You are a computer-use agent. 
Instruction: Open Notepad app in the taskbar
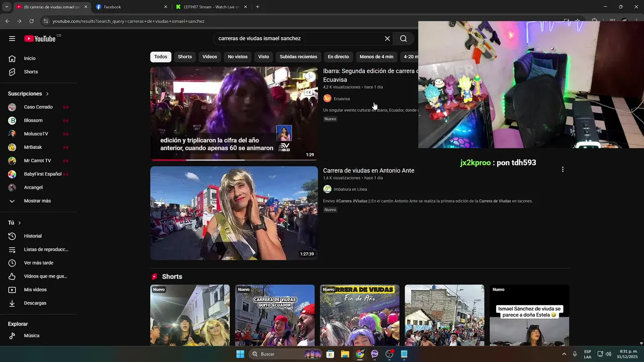click(x=404, y=354)
